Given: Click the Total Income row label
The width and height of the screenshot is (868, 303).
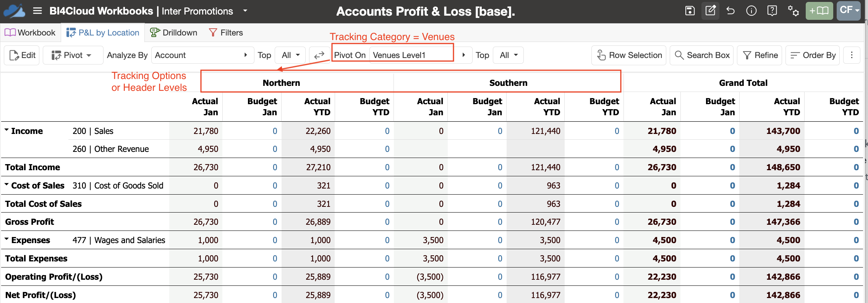Looking at the screenshot, I should [x=32, y=167].
